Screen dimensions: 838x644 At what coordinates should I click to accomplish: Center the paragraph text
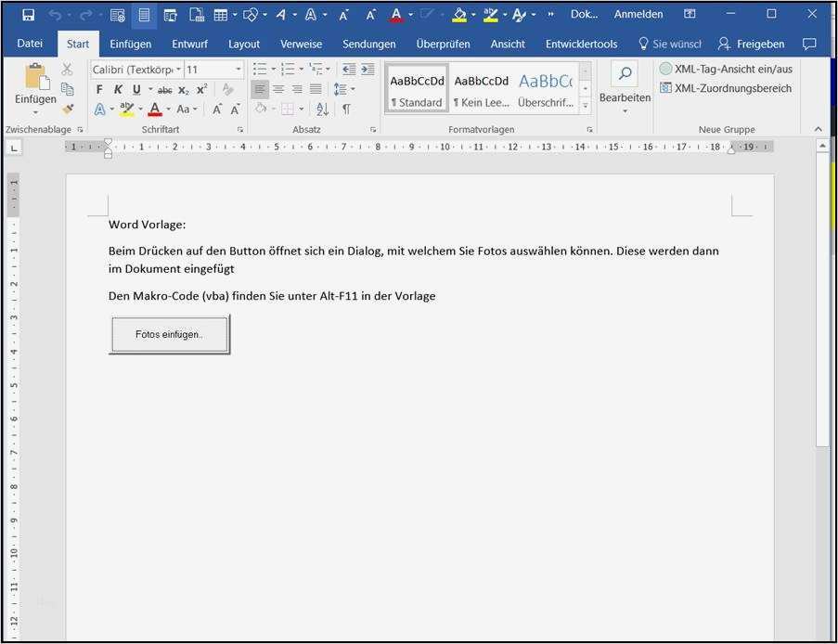pos(278,89)
